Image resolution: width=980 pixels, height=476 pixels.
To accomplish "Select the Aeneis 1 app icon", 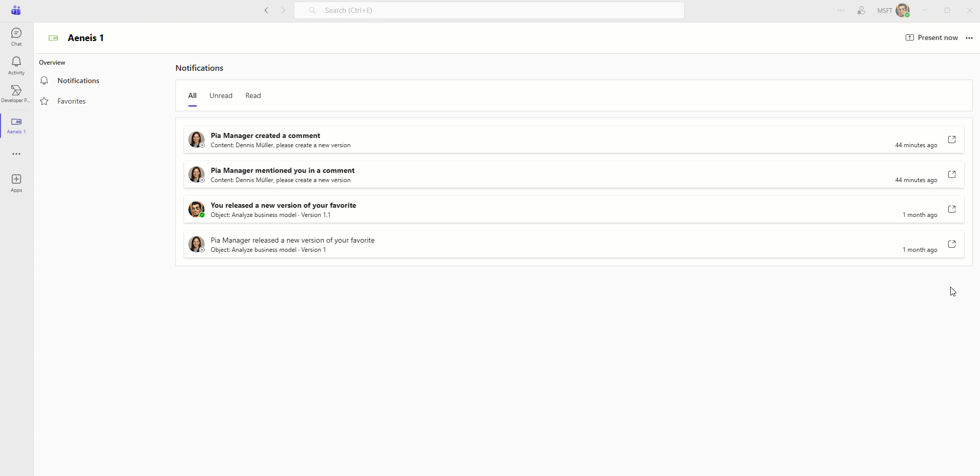I will click(16, 125).
